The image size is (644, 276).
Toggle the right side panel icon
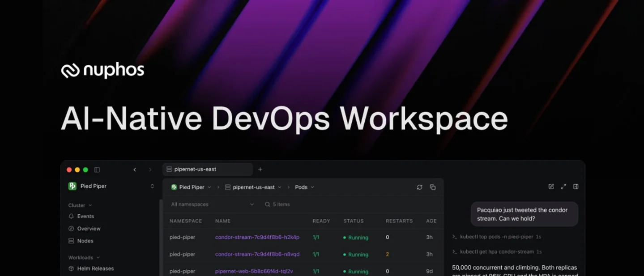point(576,187)
